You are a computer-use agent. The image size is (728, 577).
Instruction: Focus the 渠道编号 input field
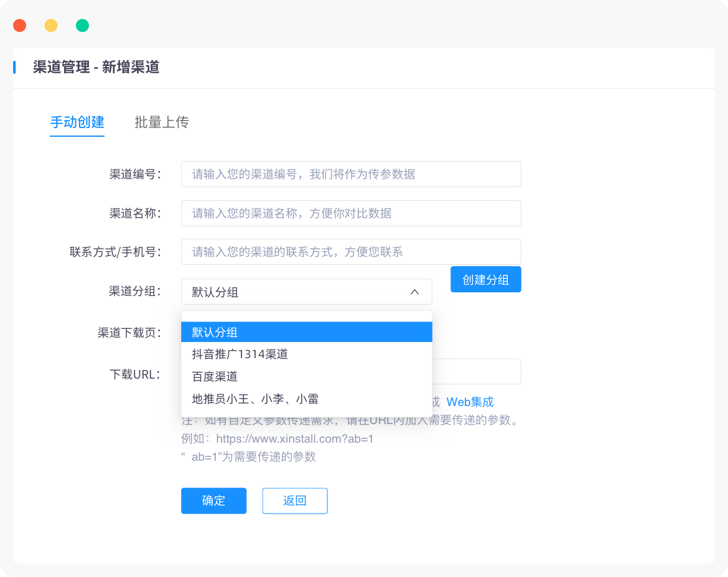pyautogui.click(x=351, y=174)
